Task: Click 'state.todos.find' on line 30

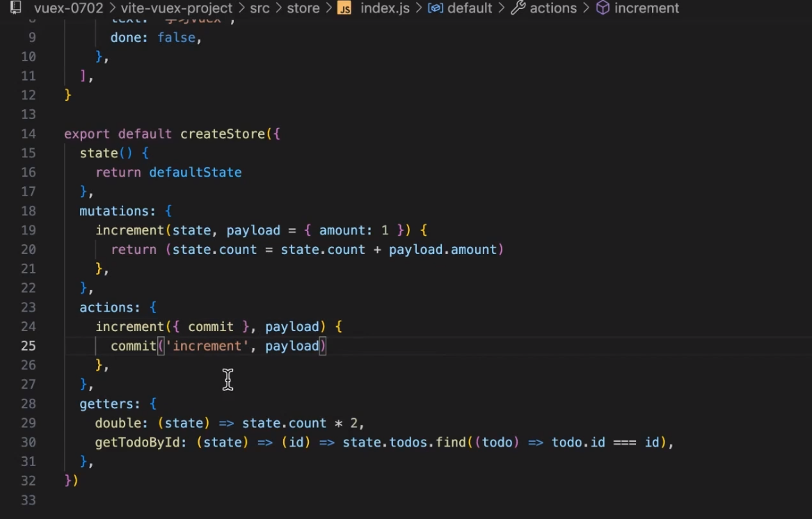Action: pyautogui.click(x=404, y=442)
